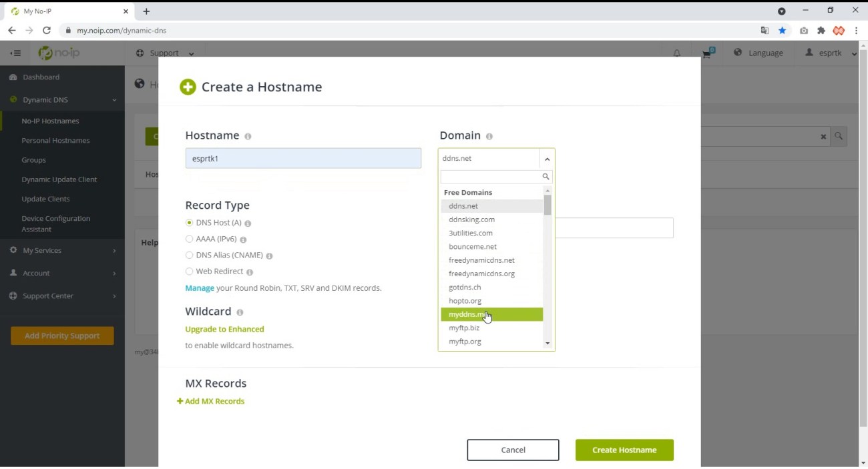Choose the Web Redirect radio button
The image size is (868, 469).
[190, 272]
